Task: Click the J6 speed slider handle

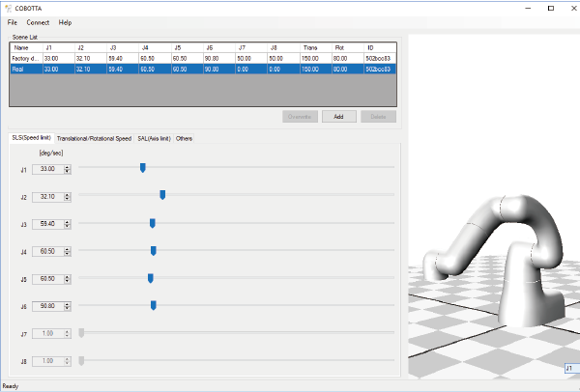Action: coord(153,306)
